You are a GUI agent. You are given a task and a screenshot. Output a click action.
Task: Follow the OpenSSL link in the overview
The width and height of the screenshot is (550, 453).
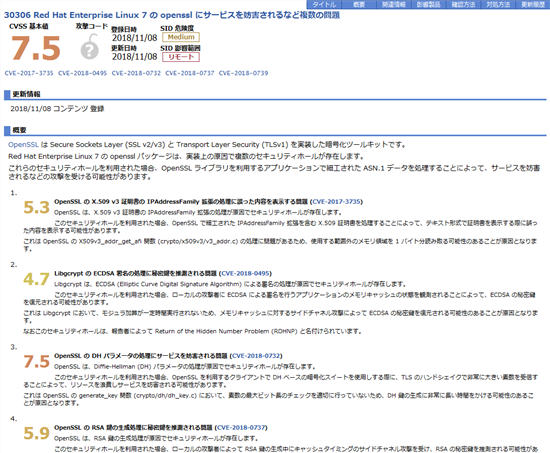pos(23,145)
